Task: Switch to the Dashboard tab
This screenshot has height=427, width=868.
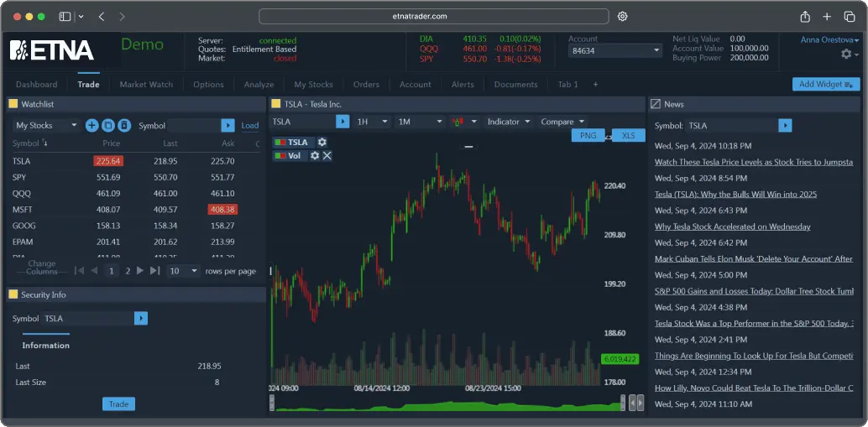Action: tap(37, 85)
